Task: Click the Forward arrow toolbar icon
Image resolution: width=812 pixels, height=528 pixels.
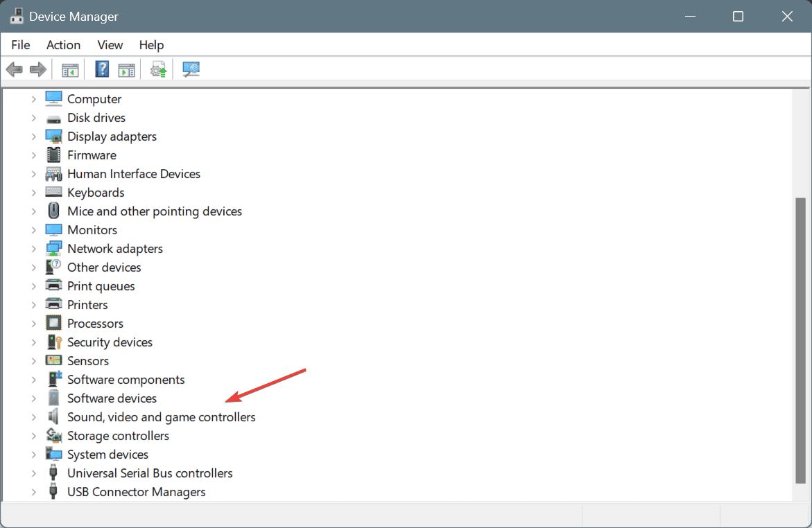Action: tap(38, 69)
